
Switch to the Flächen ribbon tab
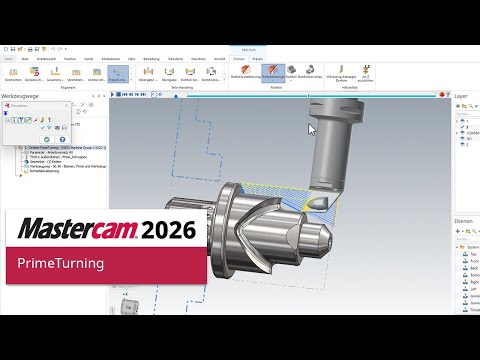(x=70, y=59)
